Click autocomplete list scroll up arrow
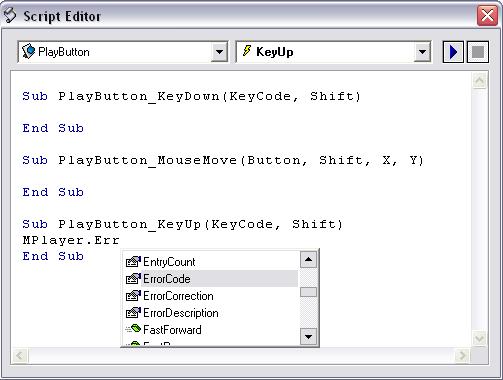The height and width of the screenshot is (380, 503). point(308,259)
